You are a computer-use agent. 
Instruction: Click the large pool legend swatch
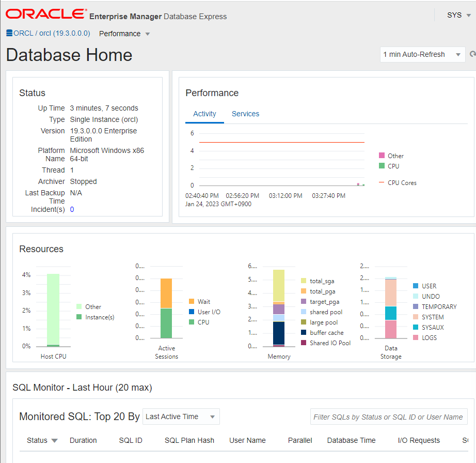304,322
